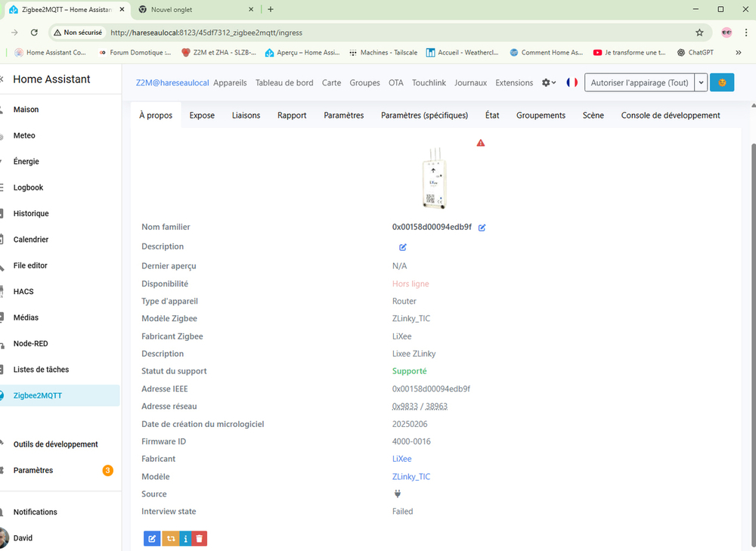
Task: Open the Expose tab
Action: 202,115
